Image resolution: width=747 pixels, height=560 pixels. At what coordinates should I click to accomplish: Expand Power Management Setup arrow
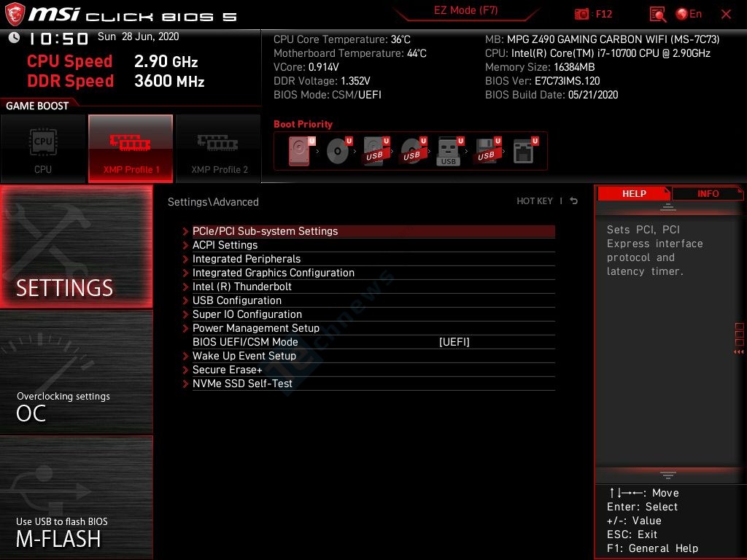coord(186,328)
